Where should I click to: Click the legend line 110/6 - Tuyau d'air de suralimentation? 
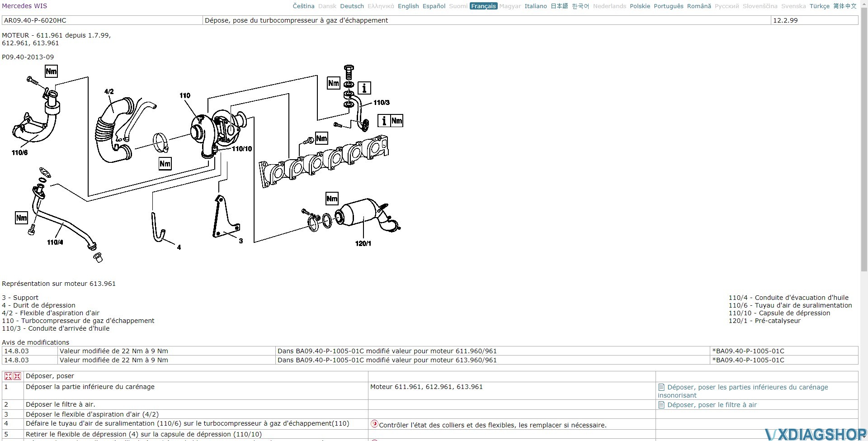pos(790,305)
